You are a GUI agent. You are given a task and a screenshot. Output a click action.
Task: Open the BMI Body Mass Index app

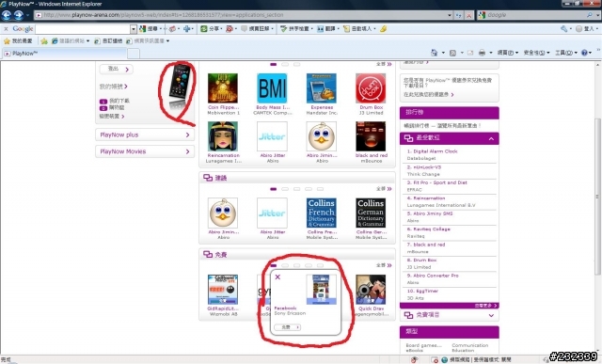(272, 88)
